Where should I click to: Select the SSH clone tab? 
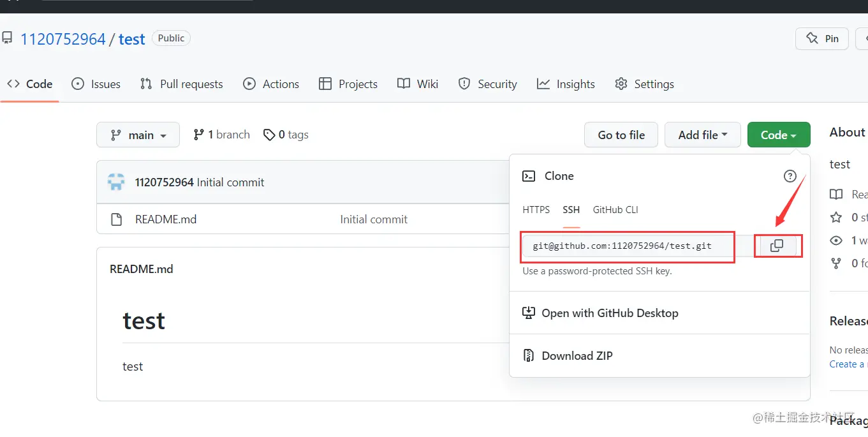571,210
